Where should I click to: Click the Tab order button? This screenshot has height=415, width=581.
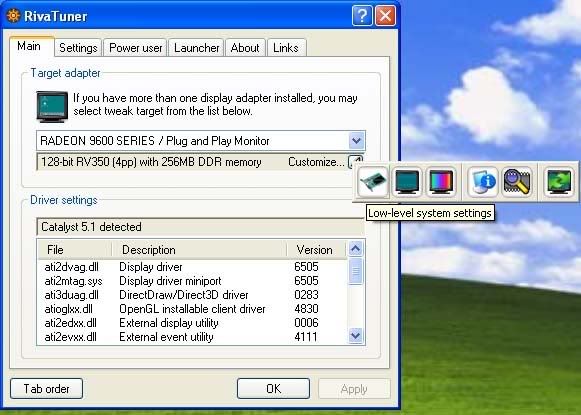tap(46, 389)
